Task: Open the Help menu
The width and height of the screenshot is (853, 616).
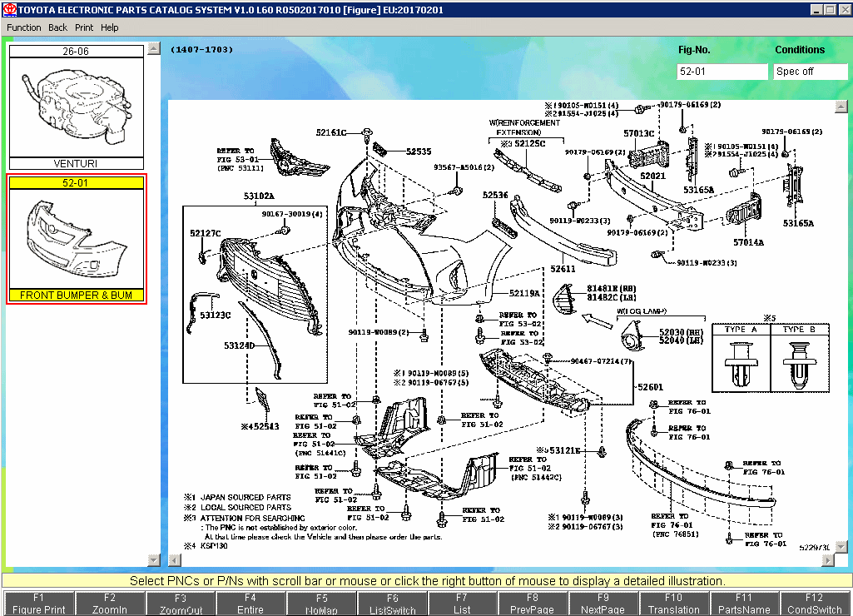Action: [109, 27]
